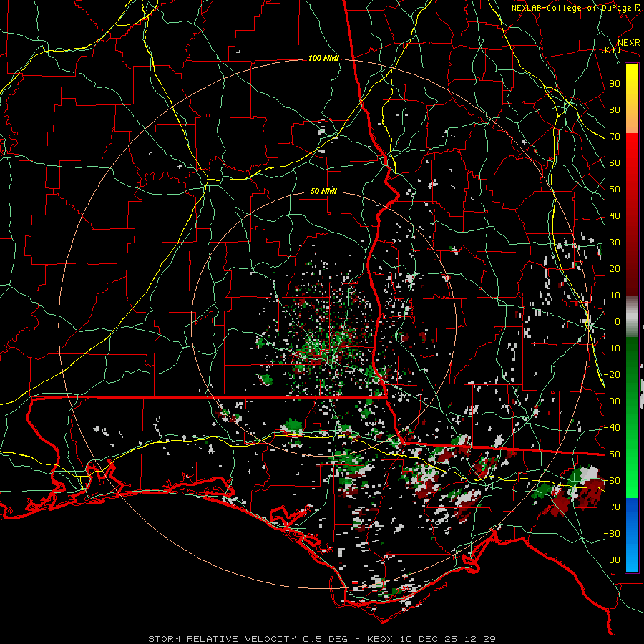
Task: Select the -80 value on velocity scale
Action: tap(612, 534)
